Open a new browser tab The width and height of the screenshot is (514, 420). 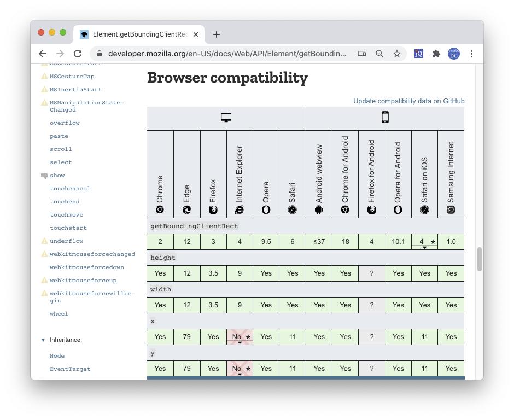[217, 34]
